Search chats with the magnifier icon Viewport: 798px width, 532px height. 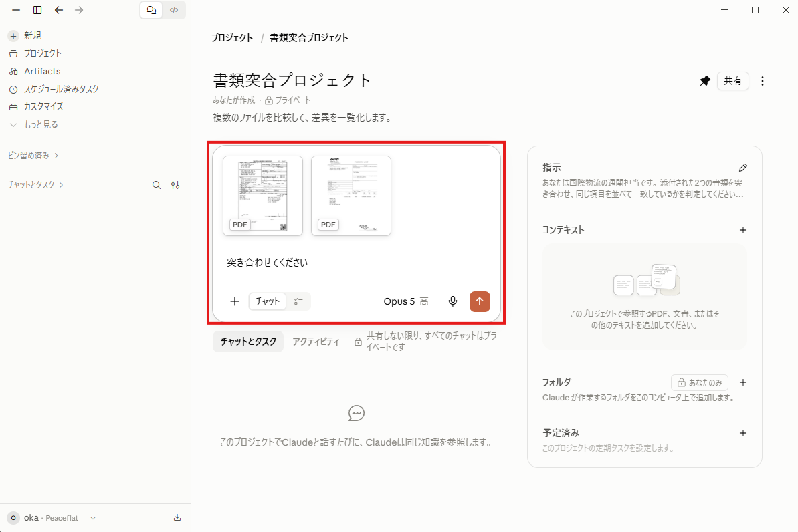coord(157,185)
